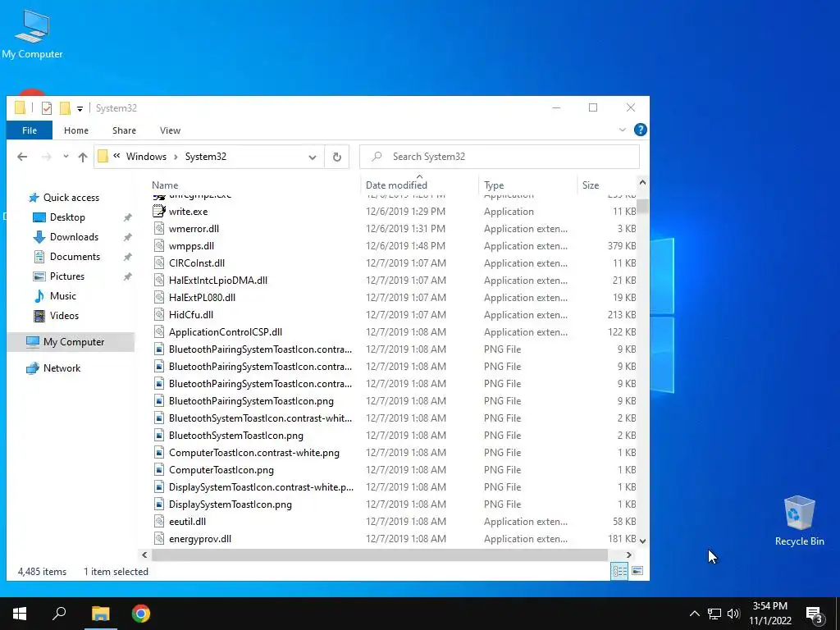Open the My Computer desktop icon
Viewport: 840px width, 630px height.
[32, 34]
